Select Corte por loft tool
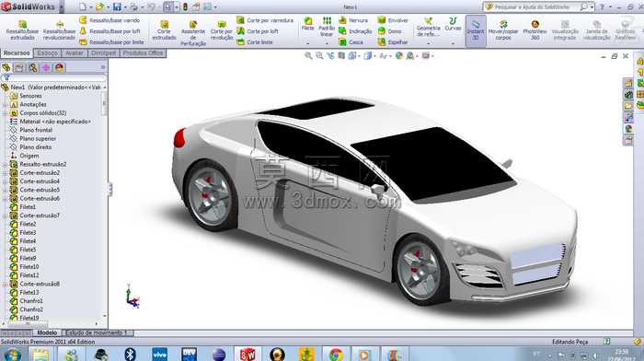Image resolution: width=644 pixels, height=361 pixels. (258, 31)
